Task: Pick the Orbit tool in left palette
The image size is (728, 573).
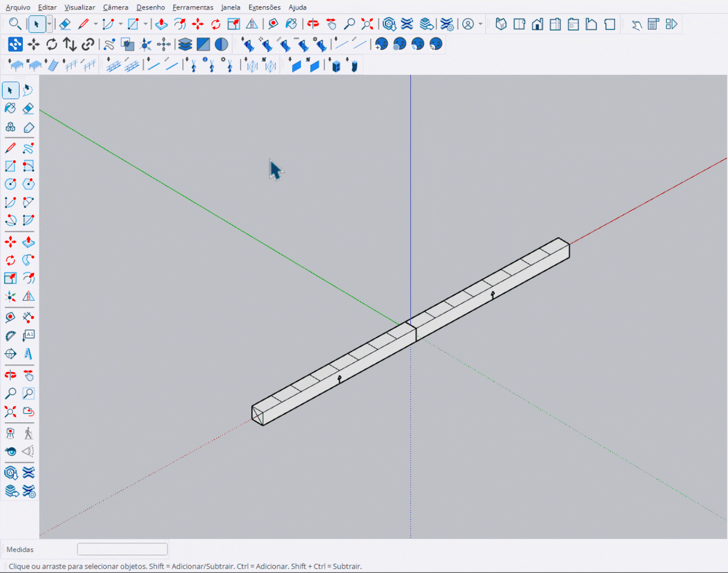Action: 10,376
